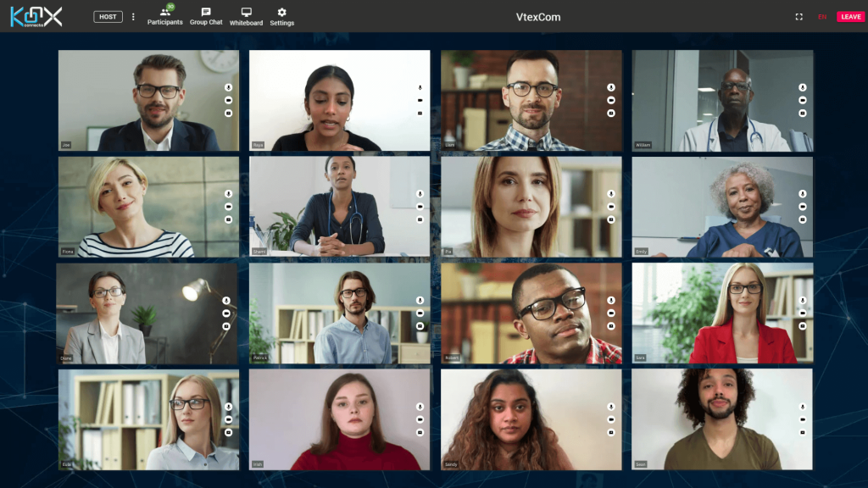This screenshot has width=868, height=488.
Task: Click the KonX Connects logo
Action: (x=36, y=17)
